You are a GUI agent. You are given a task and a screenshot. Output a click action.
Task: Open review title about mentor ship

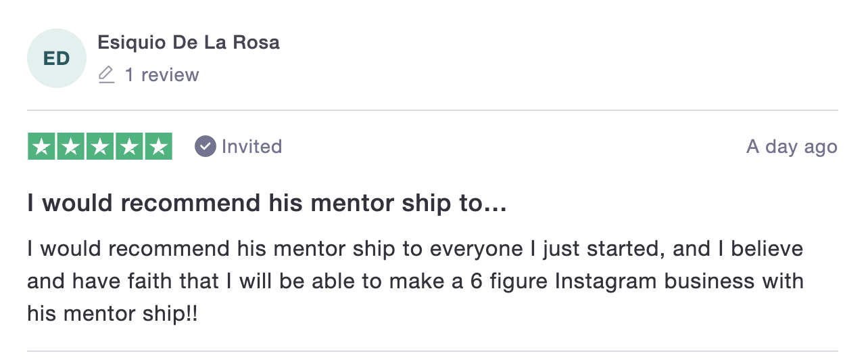[267, 203]
